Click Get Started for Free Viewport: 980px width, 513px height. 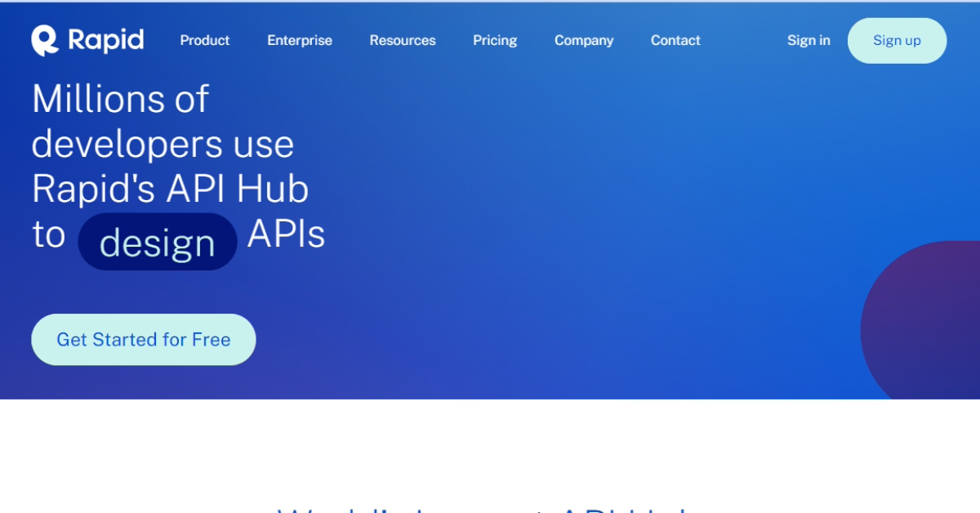[x=143, y=339]
